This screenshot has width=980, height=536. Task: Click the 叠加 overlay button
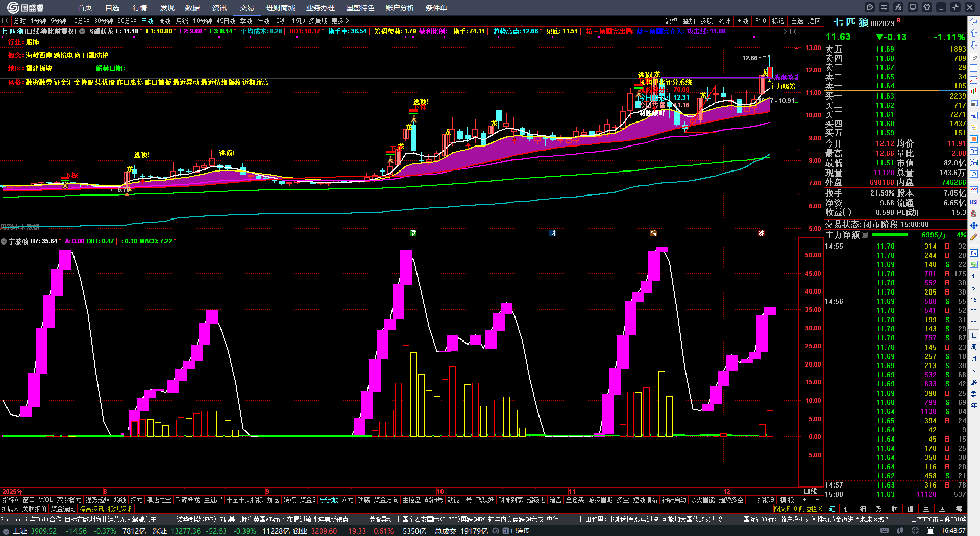pyautogui.click(x=689, y=21)
